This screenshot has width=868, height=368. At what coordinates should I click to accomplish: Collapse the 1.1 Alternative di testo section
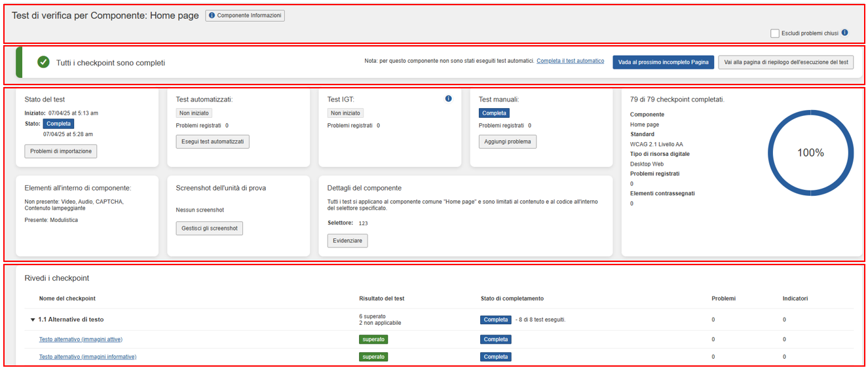(33, 320)
